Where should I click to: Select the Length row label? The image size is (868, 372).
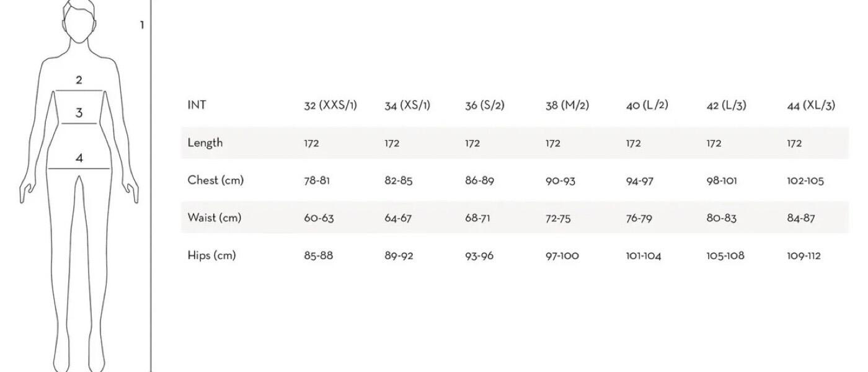(x=205, y=143)
